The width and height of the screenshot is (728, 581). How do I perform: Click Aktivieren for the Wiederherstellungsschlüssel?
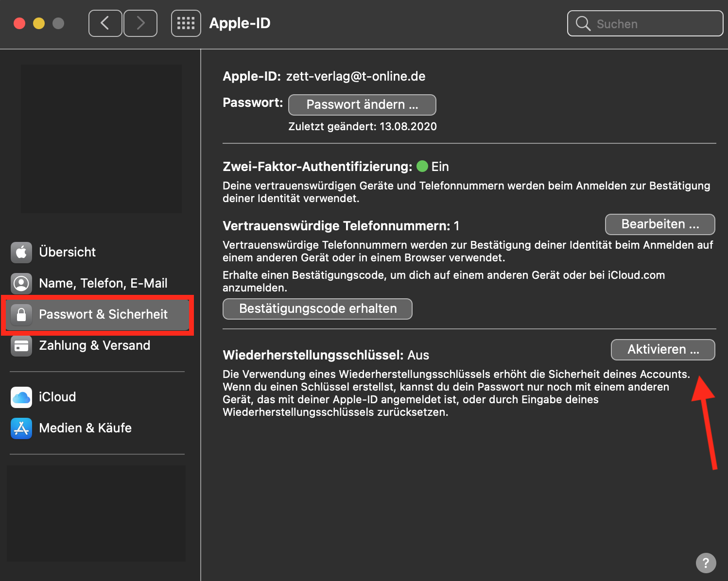663,350
